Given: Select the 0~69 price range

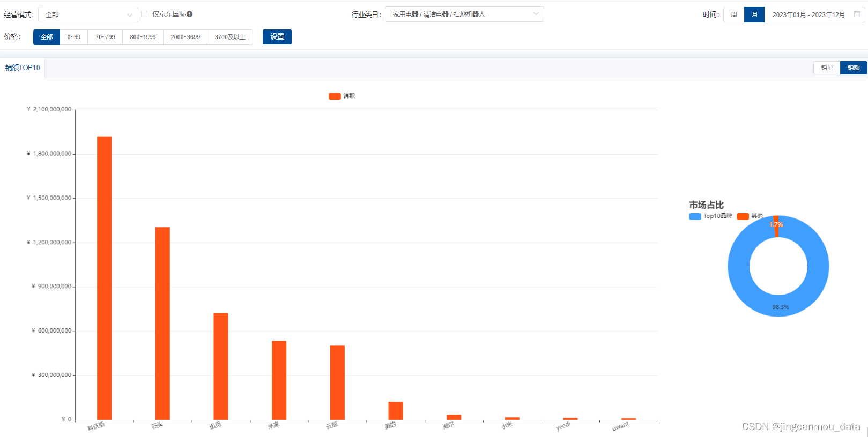Looking at the screenshot, I should (x=74, y=37).
